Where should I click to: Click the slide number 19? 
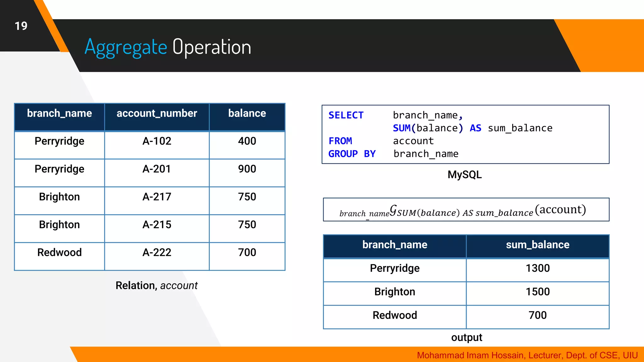pyautogui.click(x=21, y=26)
